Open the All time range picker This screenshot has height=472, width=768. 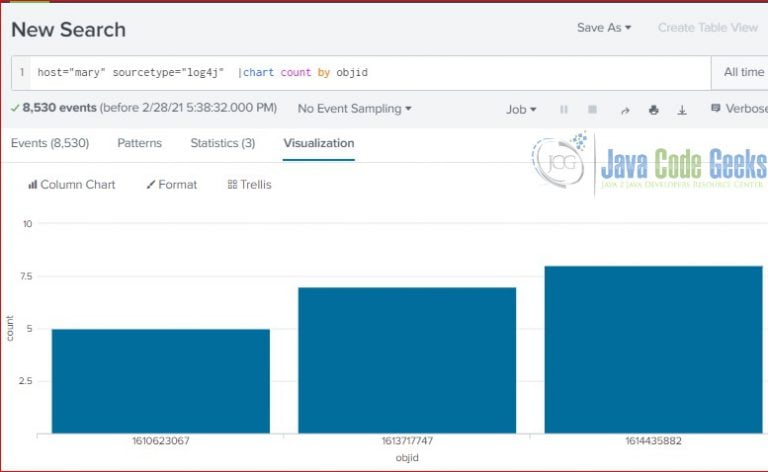[740, 72]
